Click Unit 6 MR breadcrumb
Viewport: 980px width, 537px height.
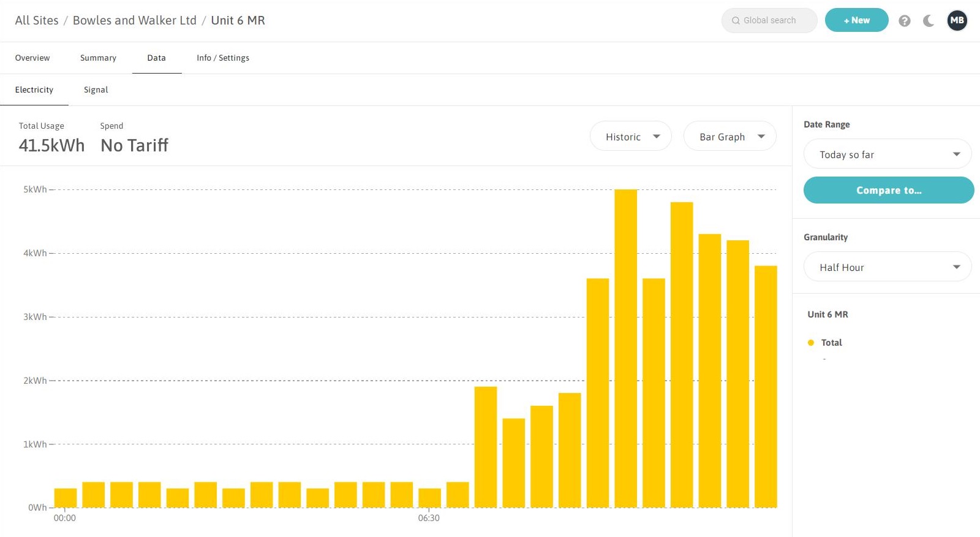tap(238, 20)
